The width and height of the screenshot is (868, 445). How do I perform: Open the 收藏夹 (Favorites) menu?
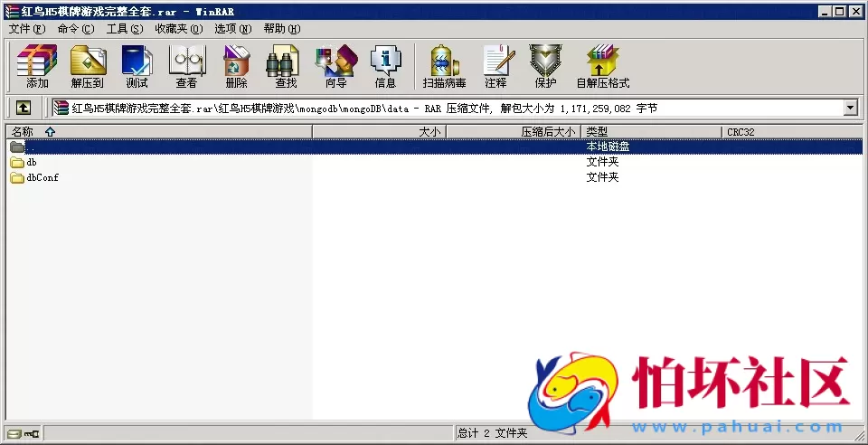pos(178,29)
